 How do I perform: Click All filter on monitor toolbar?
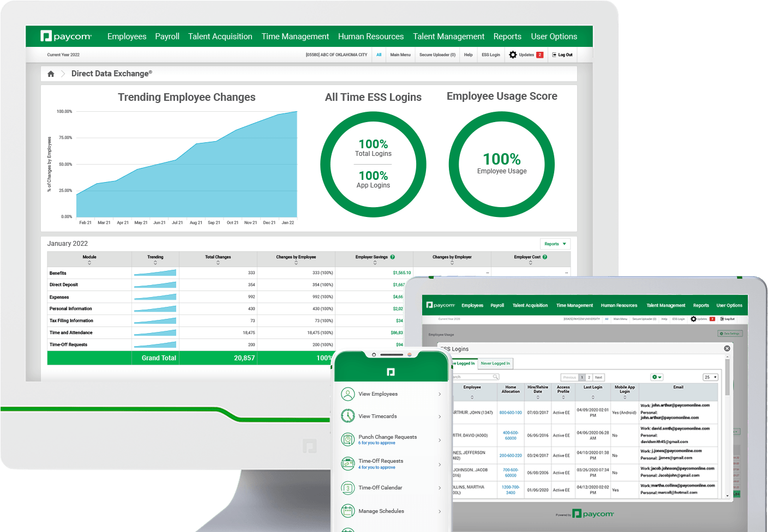tap(379, 55)
